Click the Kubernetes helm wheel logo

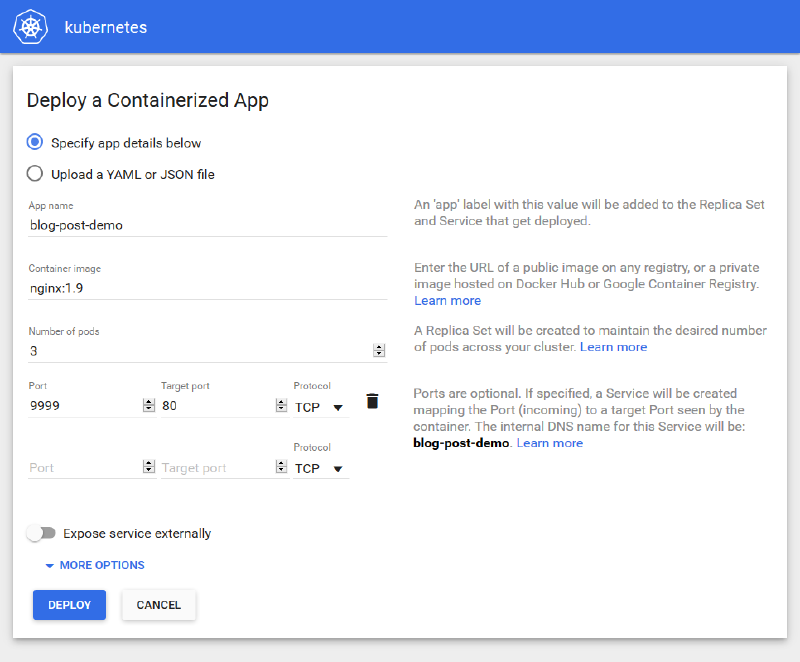30,27
